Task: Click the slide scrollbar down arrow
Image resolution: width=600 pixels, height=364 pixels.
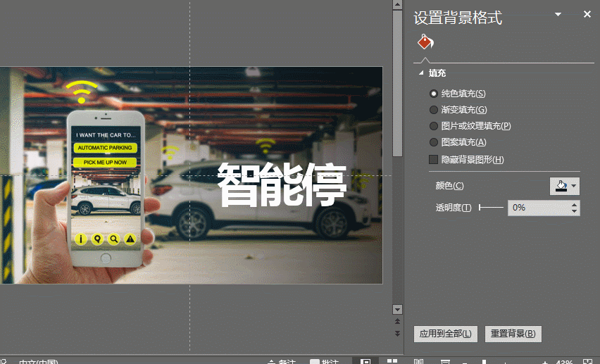Action: tap(398, 309)
